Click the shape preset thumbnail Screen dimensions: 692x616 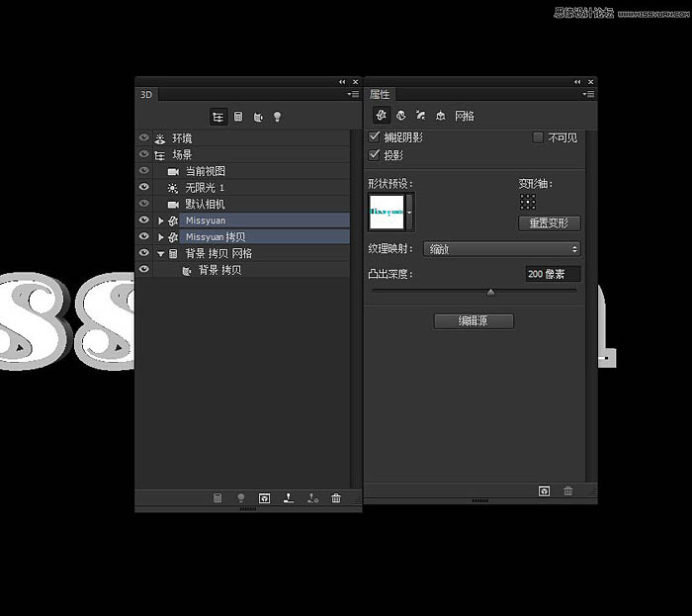(x=387, y=212)
